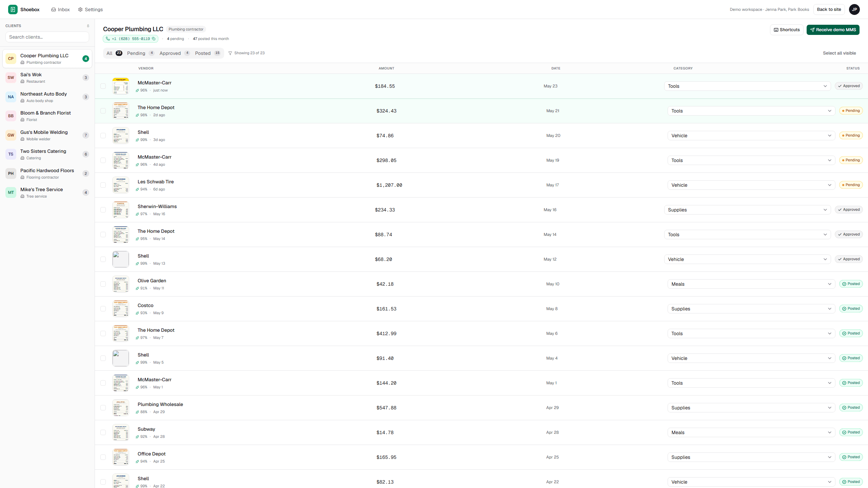Copy the phone number +1 (628) 555-0119
Image resolution: width=868 pixels, height=488 pixels.
154,39
